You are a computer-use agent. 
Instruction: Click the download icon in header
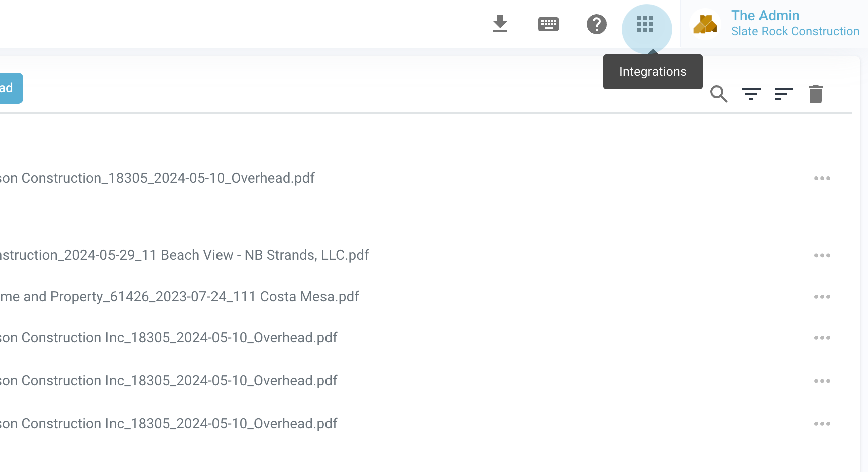tap(500, 24)
